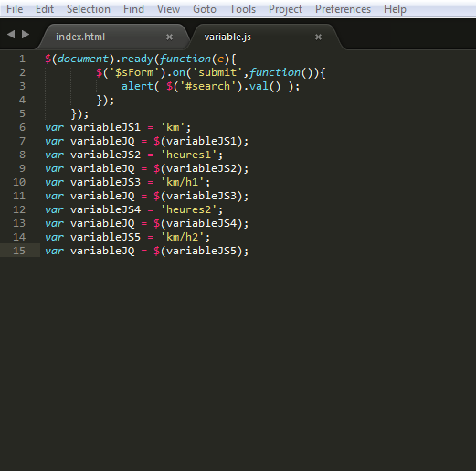This screenshot has width=476, height=471.
Task: Place cursor in $(variableJS1) on line 7
Action: tap(198, 141)
